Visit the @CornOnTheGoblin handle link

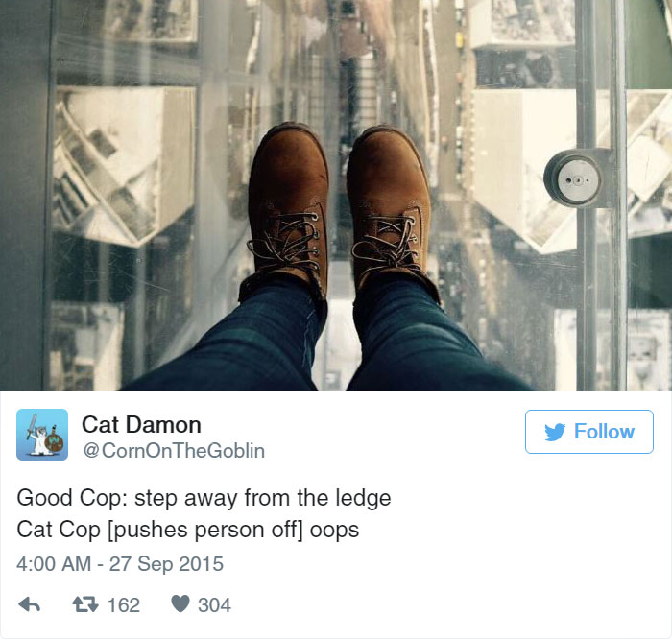coord(174,451)
